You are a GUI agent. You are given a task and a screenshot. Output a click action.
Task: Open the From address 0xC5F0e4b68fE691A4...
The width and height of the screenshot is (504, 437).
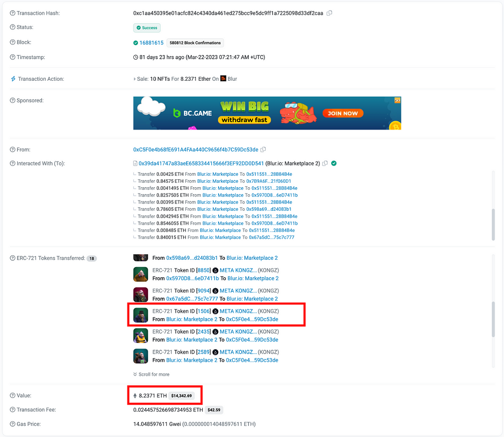196,150
